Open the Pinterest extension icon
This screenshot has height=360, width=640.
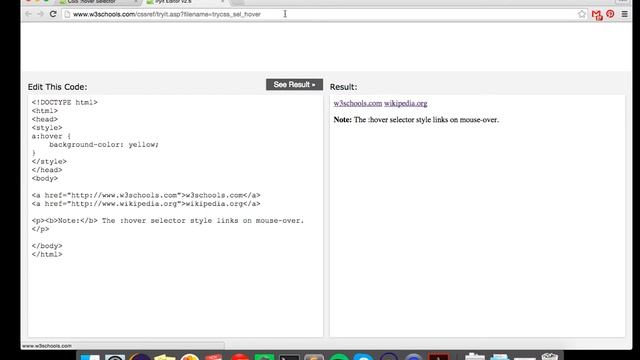click(x=610, y=14)
